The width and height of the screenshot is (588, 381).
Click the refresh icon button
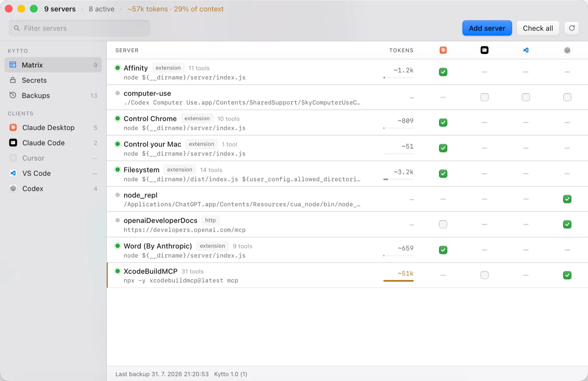[x=572, y=28]
